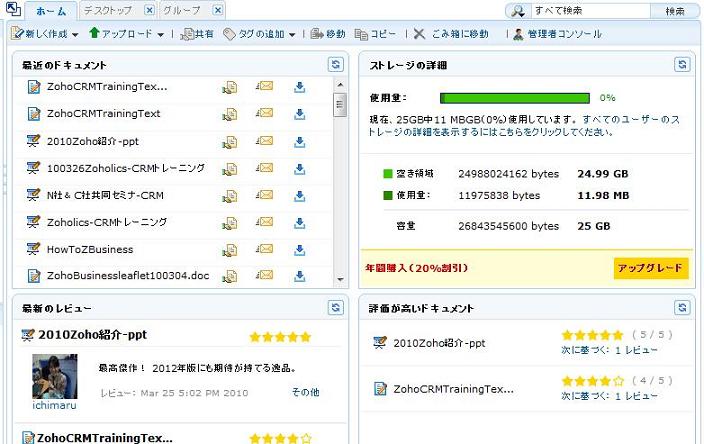The width and height of the screenshot is (704, 444).
Task: Email the 2010Zoho紹介-ppt recent document
Action: point(264,141)
